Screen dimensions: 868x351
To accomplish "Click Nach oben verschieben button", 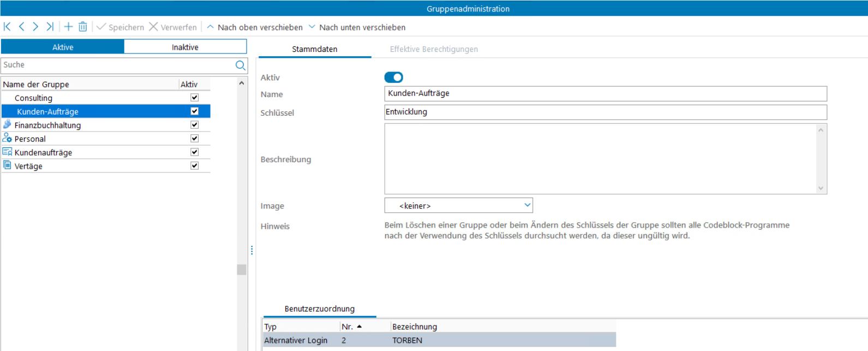I will [254, 27].
